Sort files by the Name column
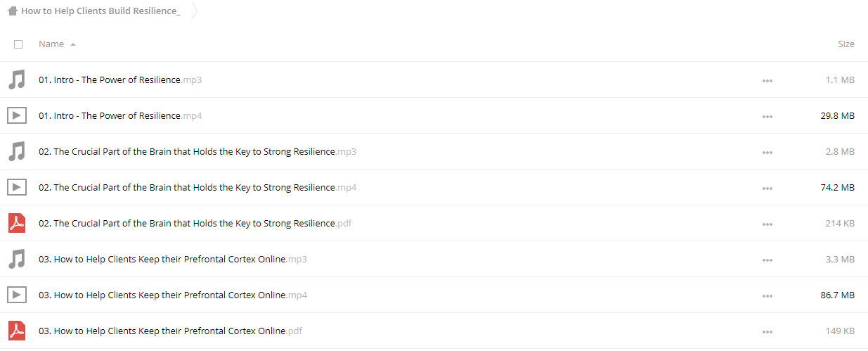The height and width of the screenshot is (351, 868). 51,44
